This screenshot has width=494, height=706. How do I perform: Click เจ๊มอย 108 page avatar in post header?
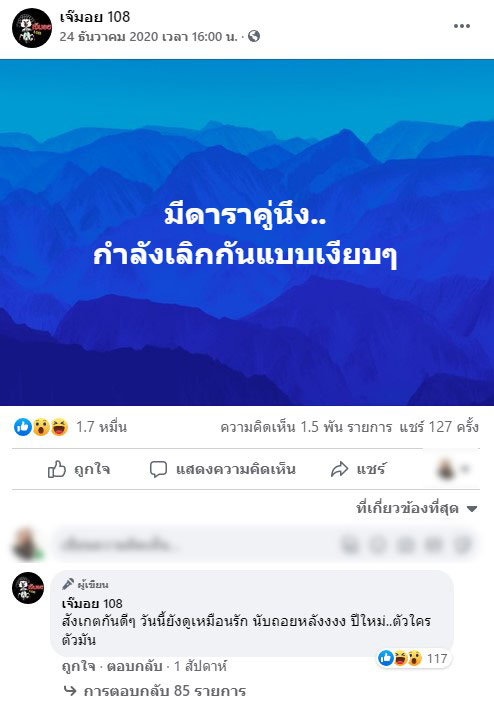(x=32, y=27)
